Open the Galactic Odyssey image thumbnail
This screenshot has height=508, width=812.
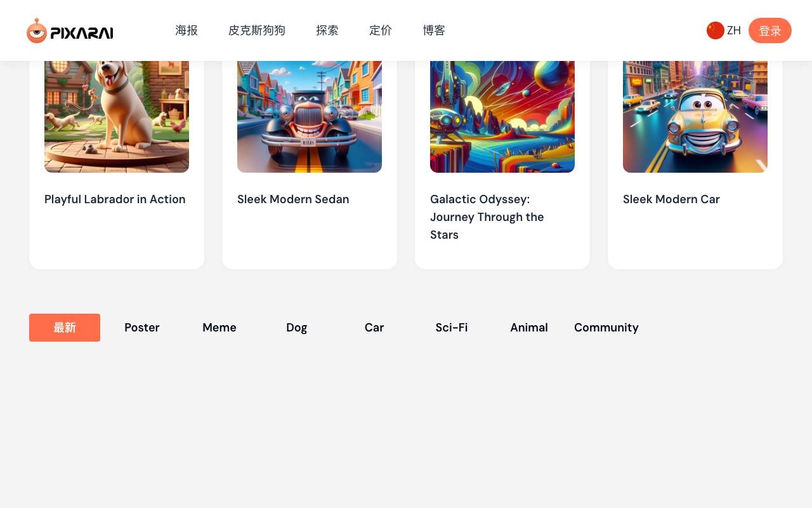tap(502, 117)
